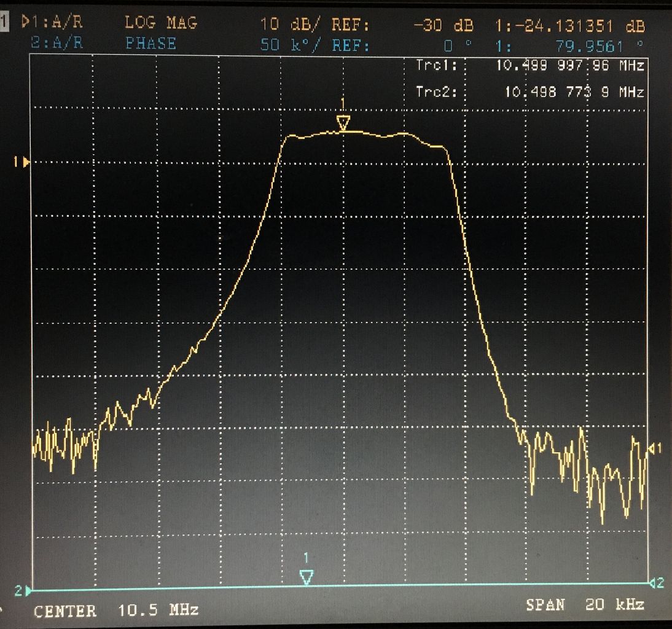Click the CENTER 10.5 MHz readout
Image resolution: width=672 pixels, height=629 pixels.
pyautogui.click(x=116, y=610)
